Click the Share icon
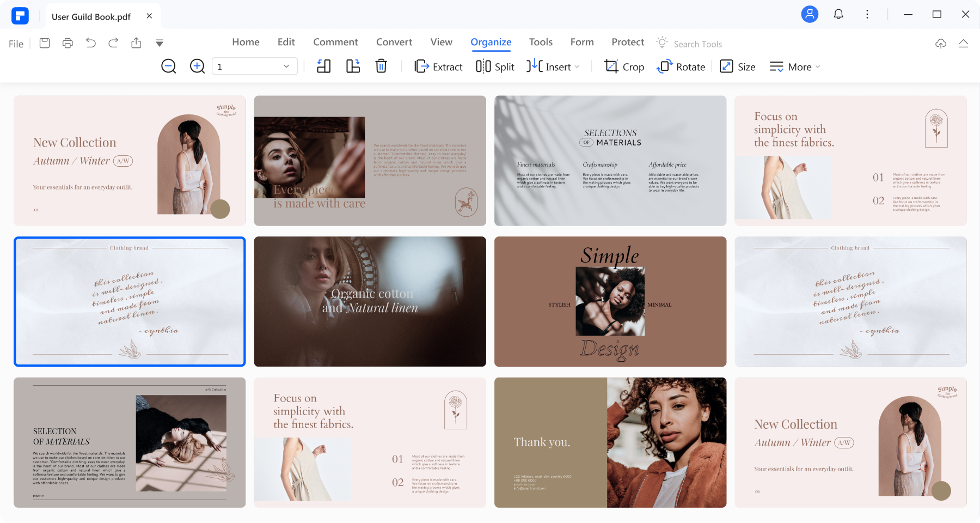 click(136, 43)
